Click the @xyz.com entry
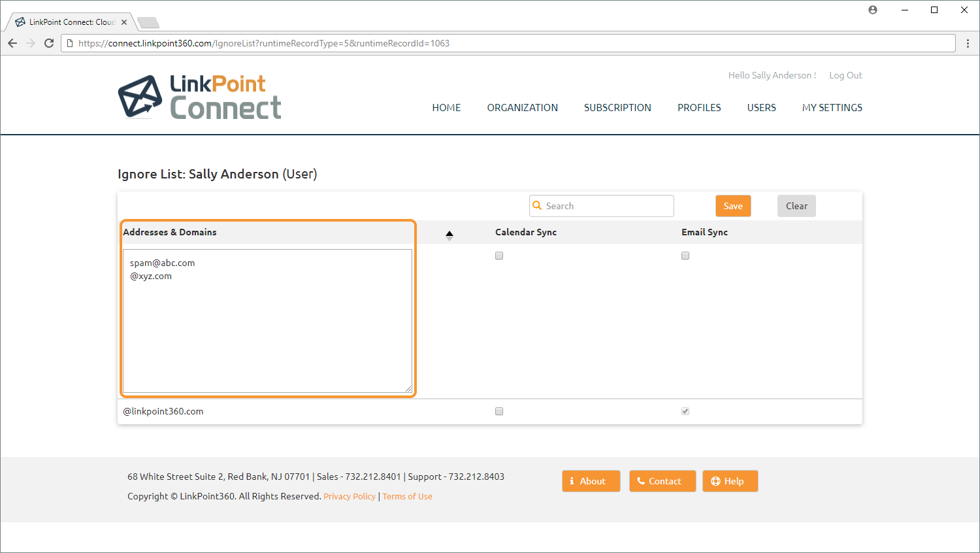Screen dimensions: 980x553 (x=151, y=276)
